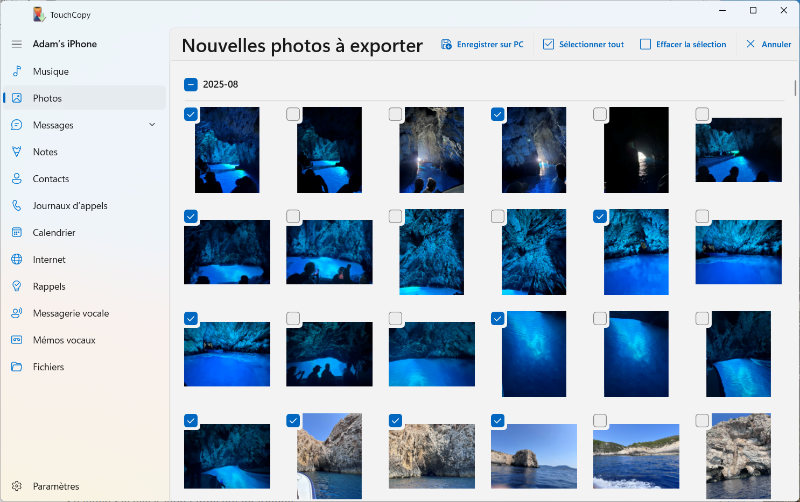Click Enregistrer sur PC button
The height and width of the screenshot is (502, 800).
[483, 44]
